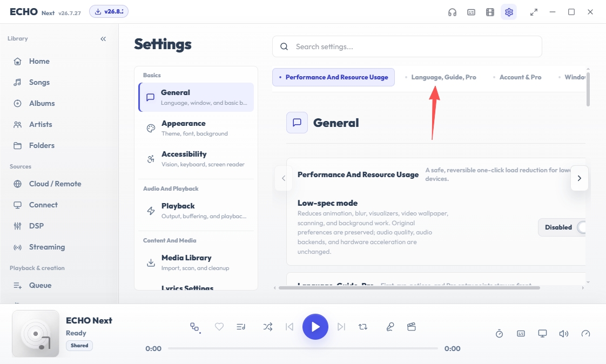Collapse the Library sidebar with double chevron
The image size is (606, 364).
pos(103,39)
